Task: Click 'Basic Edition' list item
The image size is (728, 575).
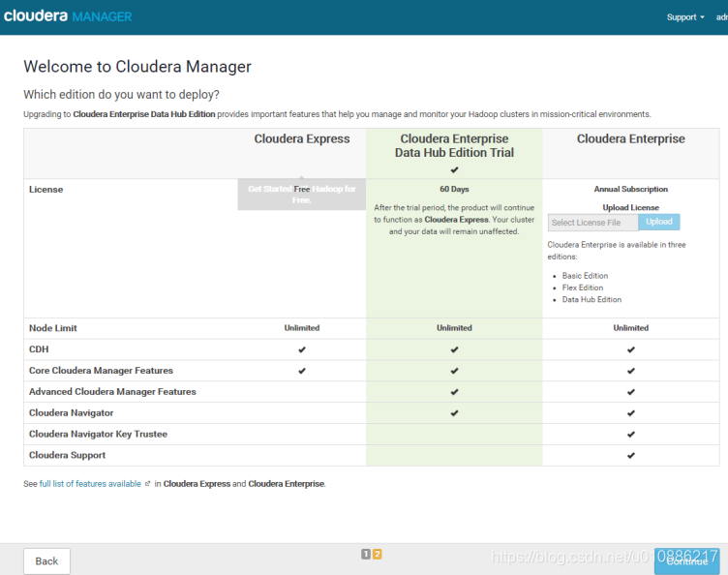Action: (x=585, y=276)
